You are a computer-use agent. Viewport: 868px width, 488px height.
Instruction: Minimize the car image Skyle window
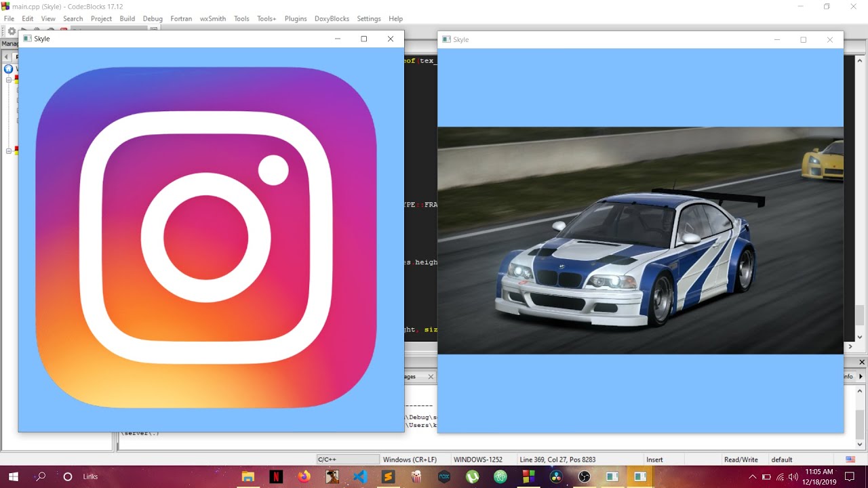point(777,39)
